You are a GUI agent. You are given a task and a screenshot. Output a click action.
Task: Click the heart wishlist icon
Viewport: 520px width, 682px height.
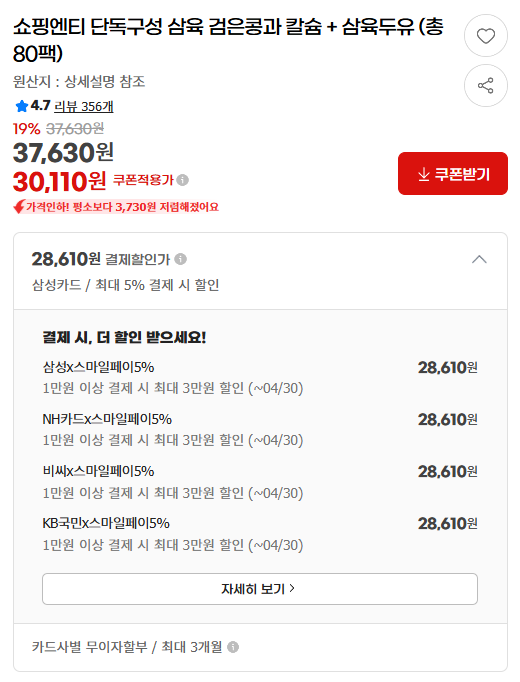(485, 36)
